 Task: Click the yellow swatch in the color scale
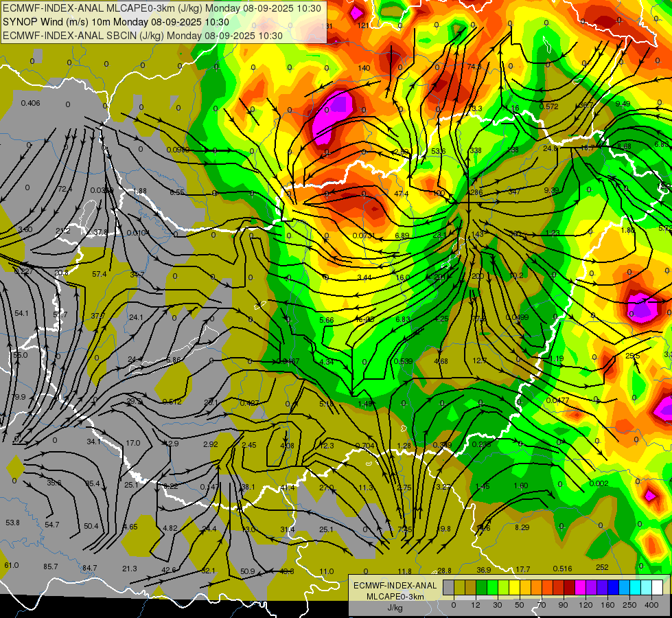[514, 587]
